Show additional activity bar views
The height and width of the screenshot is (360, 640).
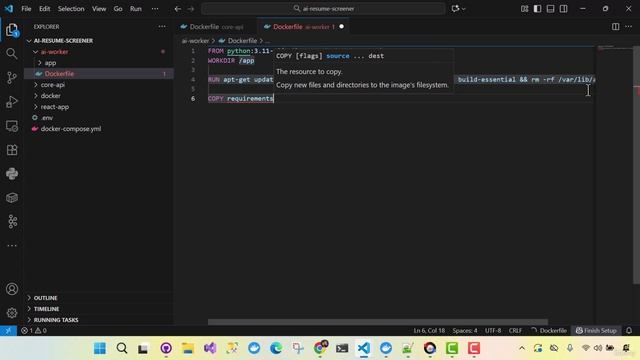tap(12, 246)
